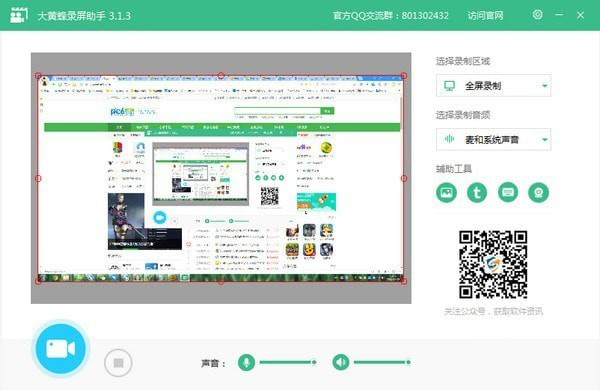Mute the system speaker icon
Viewport: 600px width, 390px height.
coord(341,362)
